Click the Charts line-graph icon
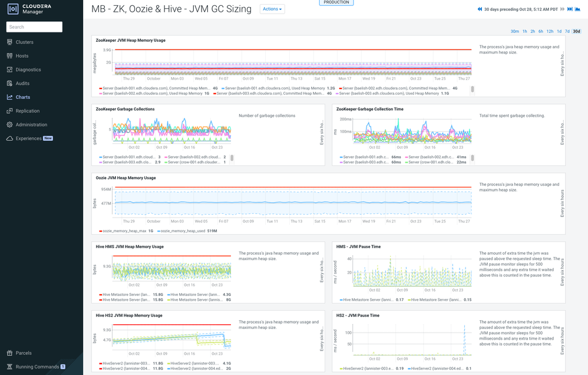 10,97
